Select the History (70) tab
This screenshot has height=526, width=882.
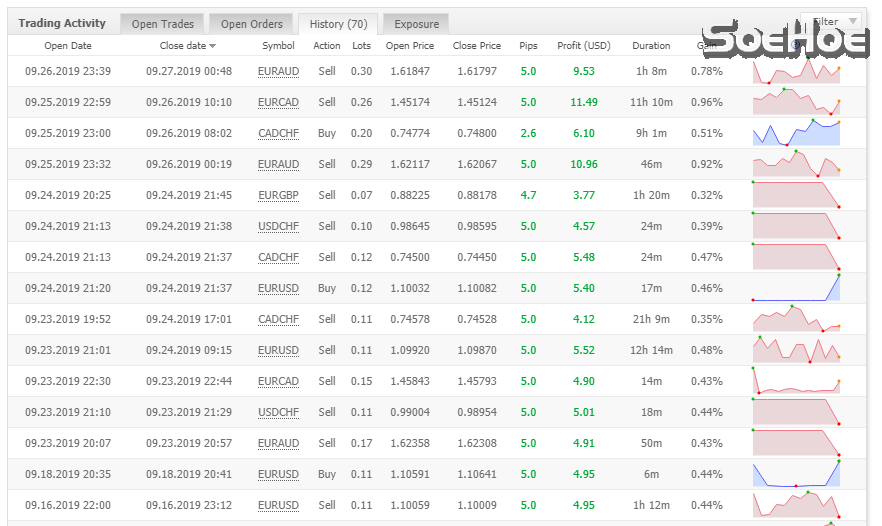pos(337,24)
